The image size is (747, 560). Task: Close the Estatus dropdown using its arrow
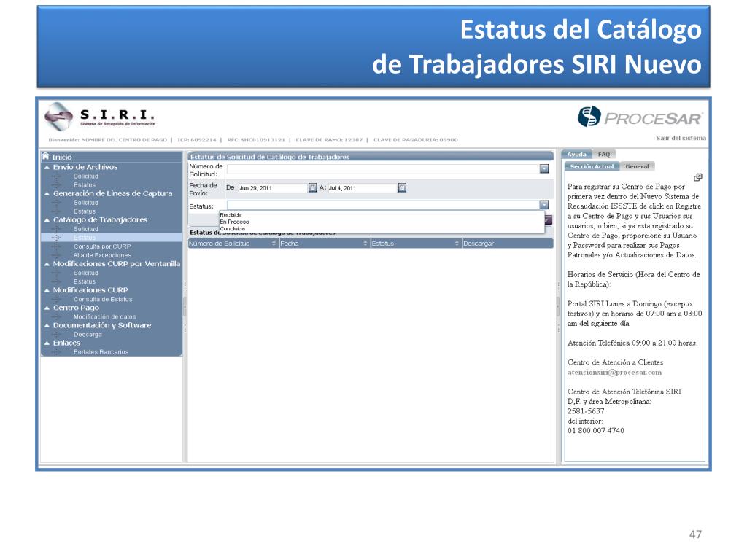coord(544,205)
